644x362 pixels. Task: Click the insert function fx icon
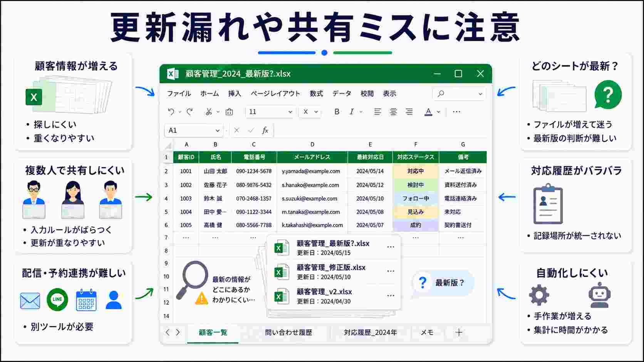[265, 130]
